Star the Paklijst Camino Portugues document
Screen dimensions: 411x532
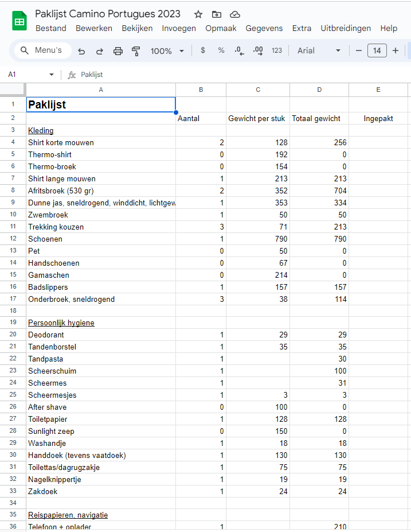198,14
